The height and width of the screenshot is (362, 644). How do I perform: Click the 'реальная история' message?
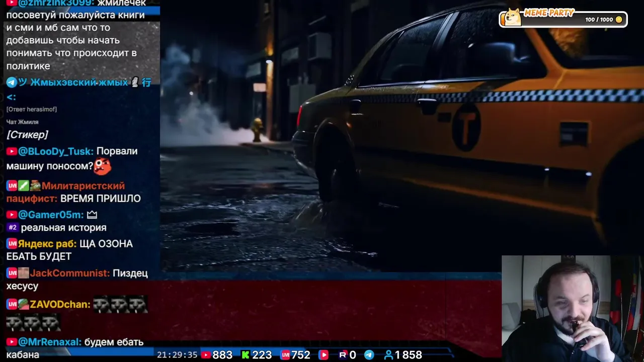click(x=64, y=228)
